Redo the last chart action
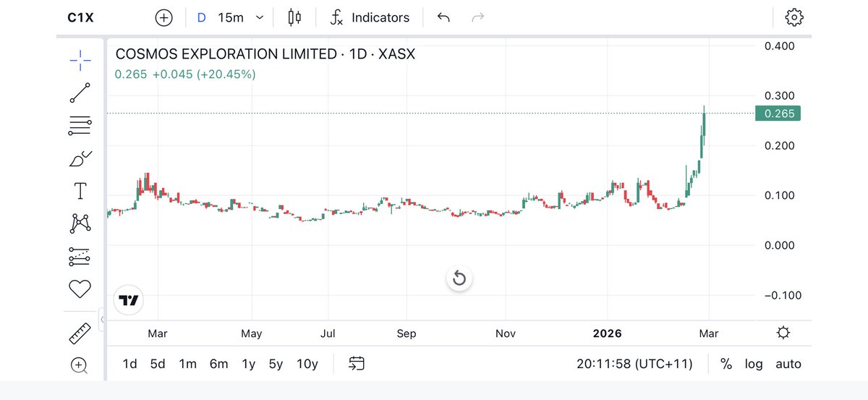Screen dimensions: 868x400 [477, 17]
